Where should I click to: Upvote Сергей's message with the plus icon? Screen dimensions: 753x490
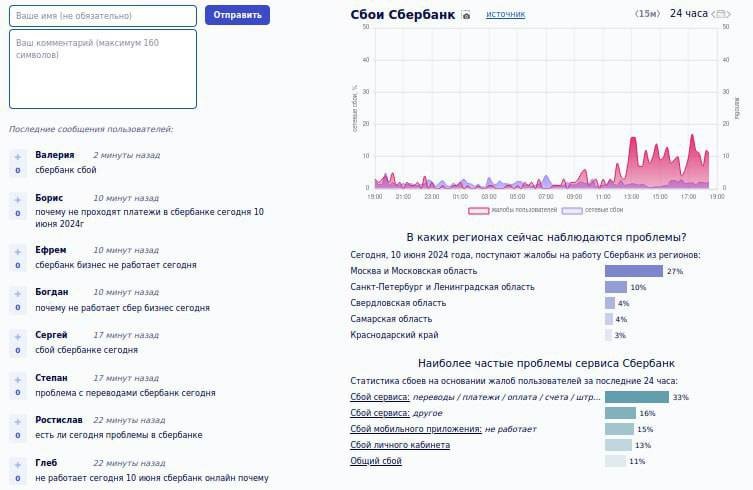click(17, 337)
